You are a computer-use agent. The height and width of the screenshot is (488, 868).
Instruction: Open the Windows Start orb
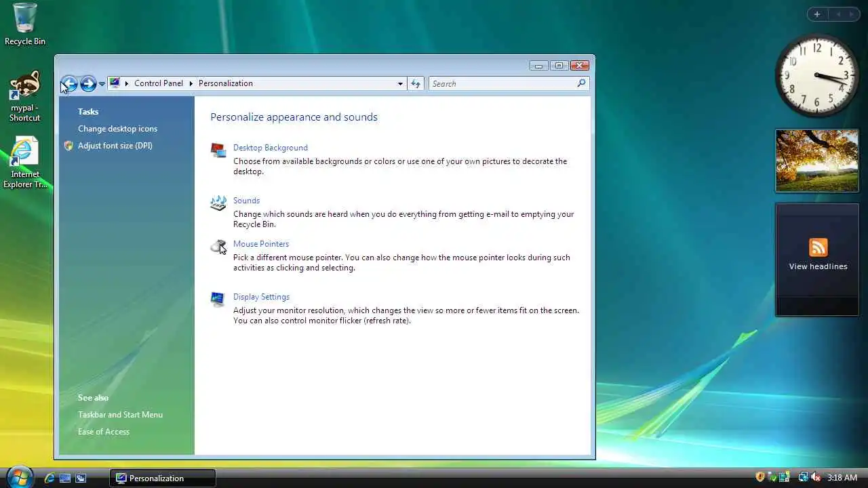(19, 476)
